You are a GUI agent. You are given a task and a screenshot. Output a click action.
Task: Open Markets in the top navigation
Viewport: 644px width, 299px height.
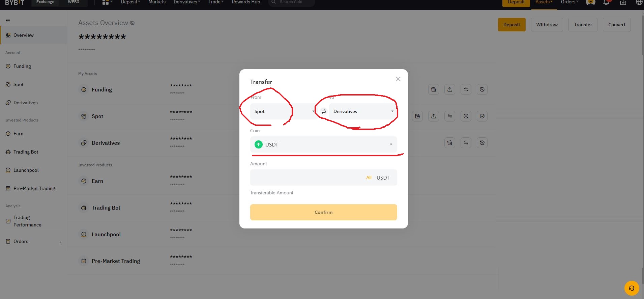[x=157, y=2]
